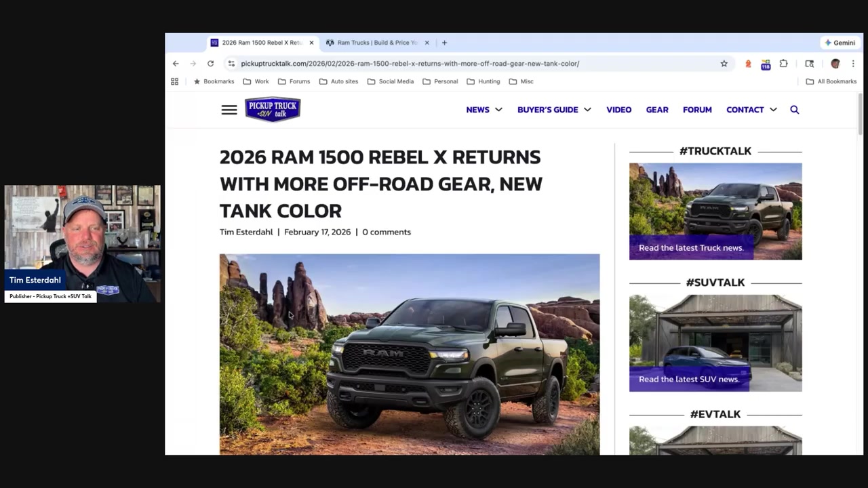
Task: Click the Pickup Truck Talk logo
Action: (273, 109)
